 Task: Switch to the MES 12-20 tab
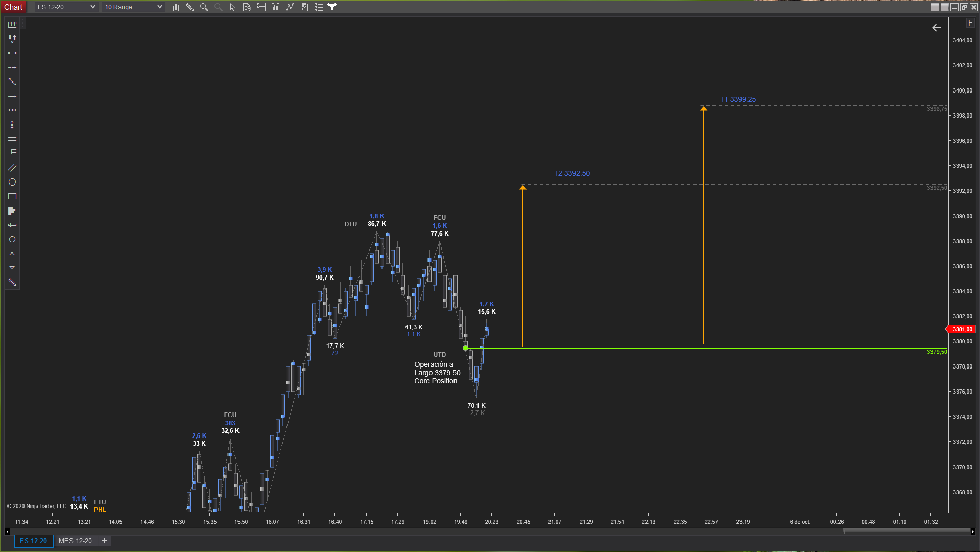[75, 541]
